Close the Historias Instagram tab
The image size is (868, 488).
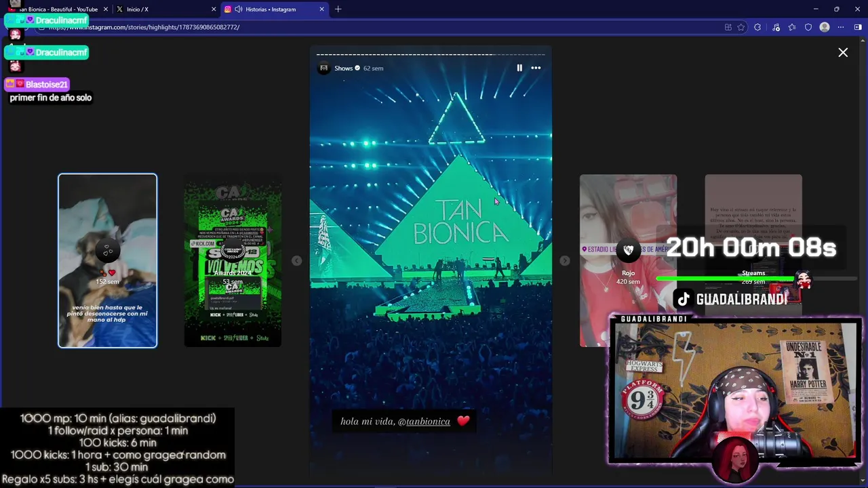(321, 9)
